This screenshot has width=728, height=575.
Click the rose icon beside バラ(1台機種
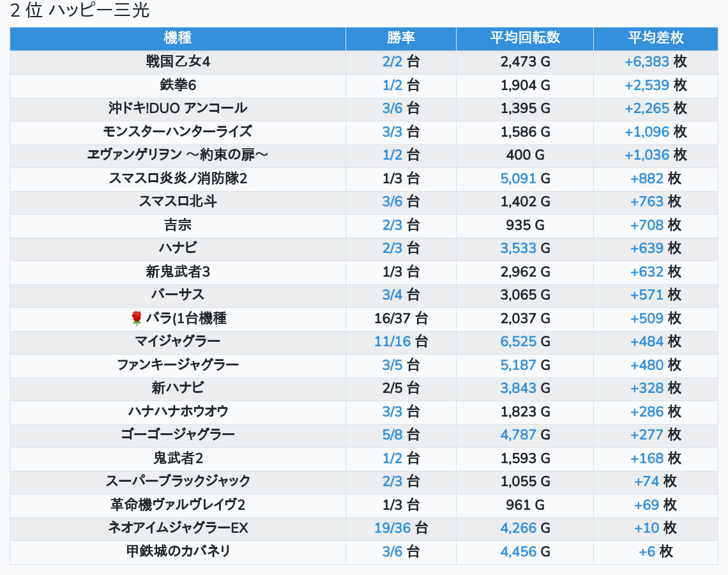(135, 318)
